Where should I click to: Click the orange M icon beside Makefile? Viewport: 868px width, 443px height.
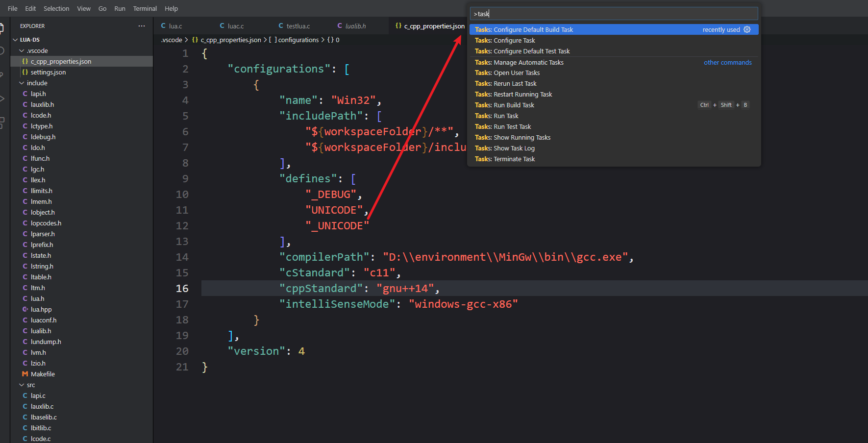point(25,374)
